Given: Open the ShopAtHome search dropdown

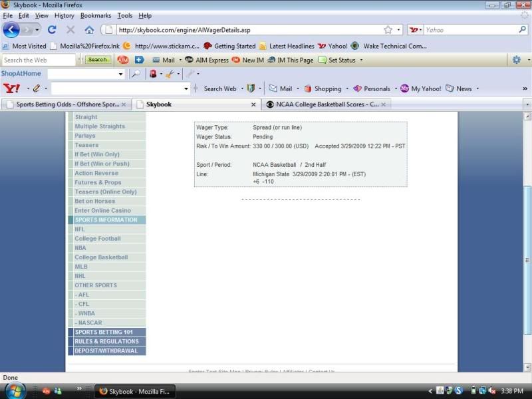Looking at the screenshot, I should pyautogui.click(x=120, y=74).
